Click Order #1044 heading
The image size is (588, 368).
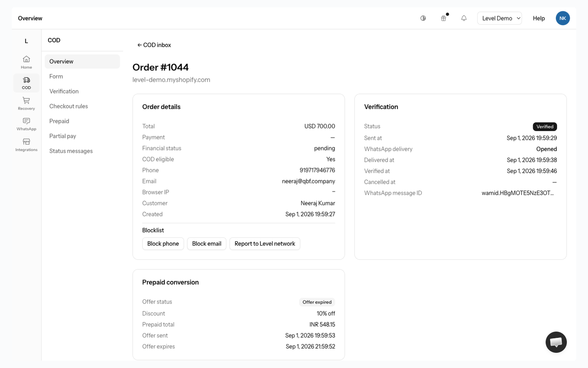click(x=160, y=67)
